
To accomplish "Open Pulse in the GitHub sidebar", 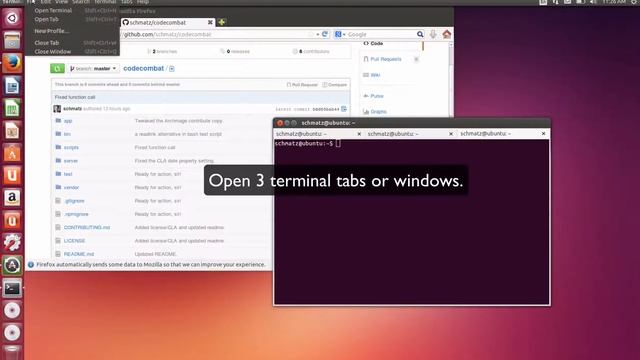I will tap(373, 96).
